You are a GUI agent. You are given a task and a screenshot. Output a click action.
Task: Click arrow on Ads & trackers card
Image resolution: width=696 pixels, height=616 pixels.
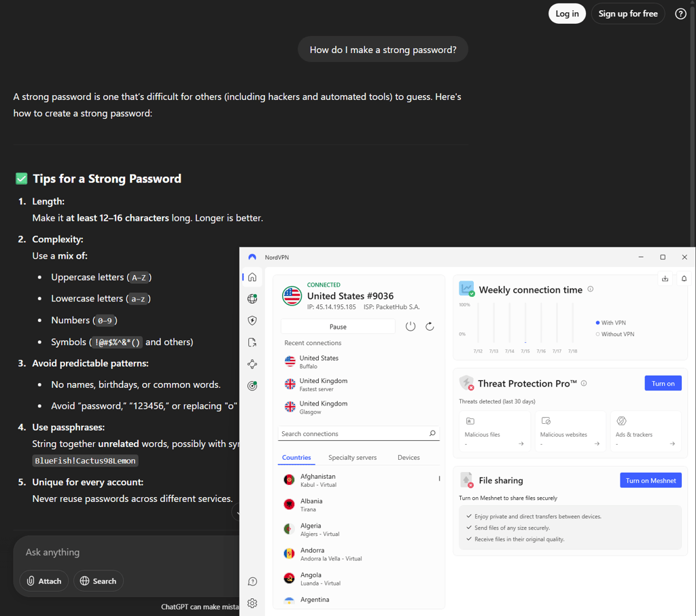pos(672,443)
